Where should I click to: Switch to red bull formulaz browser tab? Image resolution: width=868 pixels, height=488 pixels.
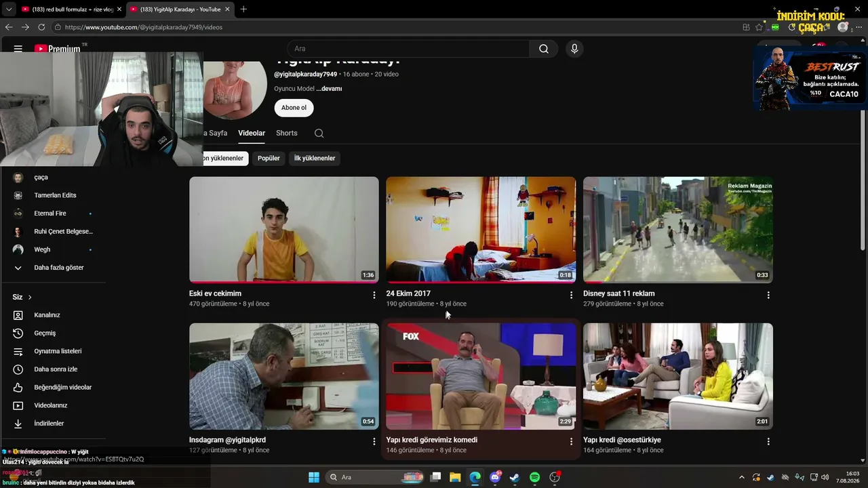point(71,9)
